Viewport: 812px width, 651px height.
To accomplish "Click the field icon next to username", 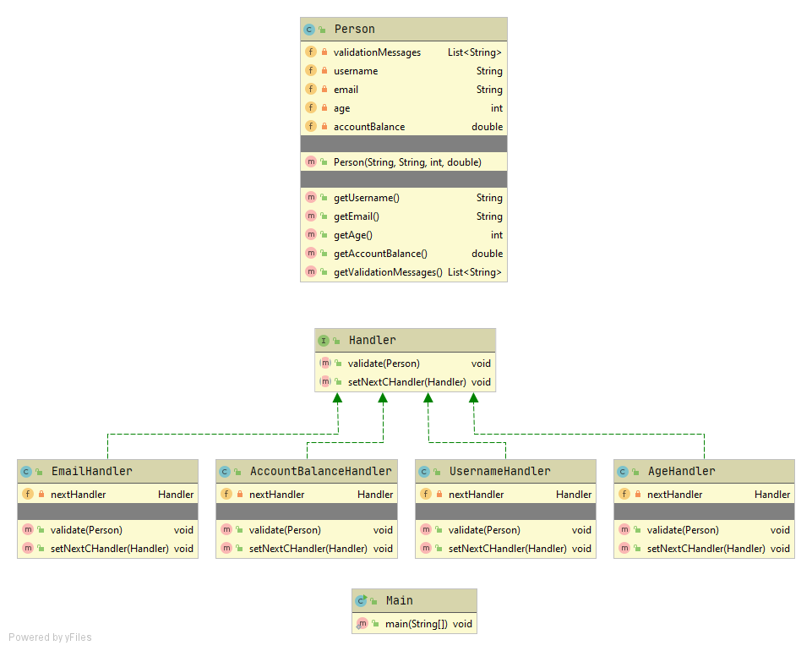I will click(x=312, y=70).
